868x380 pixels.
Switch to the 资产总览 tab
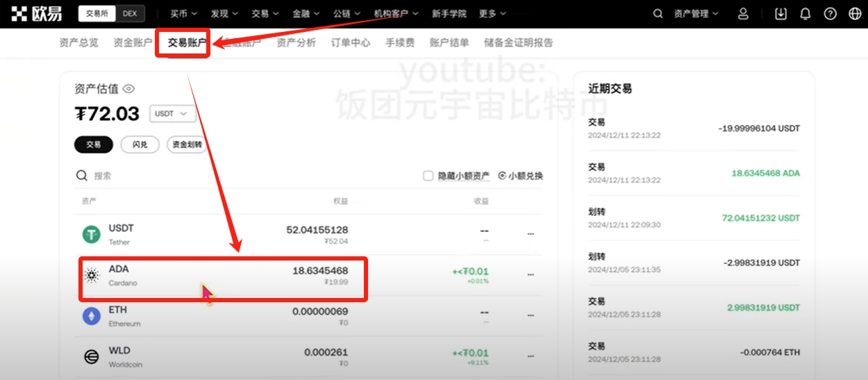tap(79, 43)
